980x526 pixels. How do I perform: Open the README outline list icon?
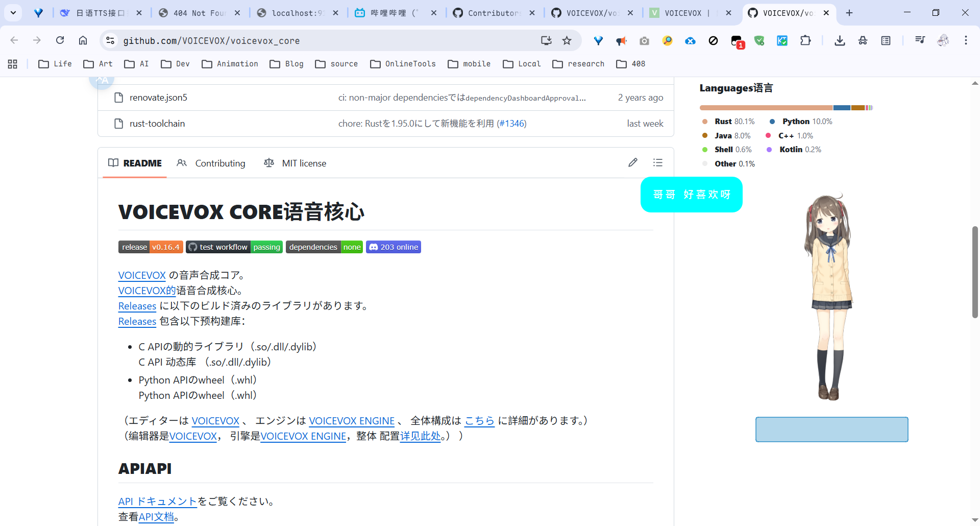point(658,162)
